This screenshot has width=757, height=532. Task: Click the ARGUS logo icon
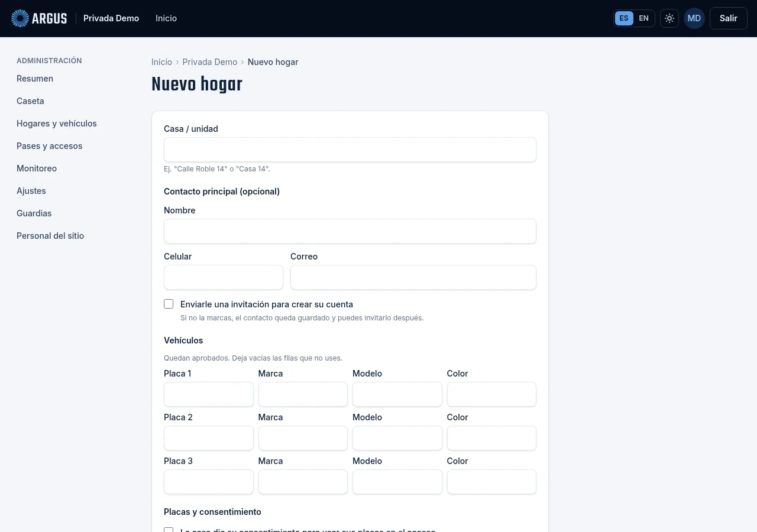20,18
